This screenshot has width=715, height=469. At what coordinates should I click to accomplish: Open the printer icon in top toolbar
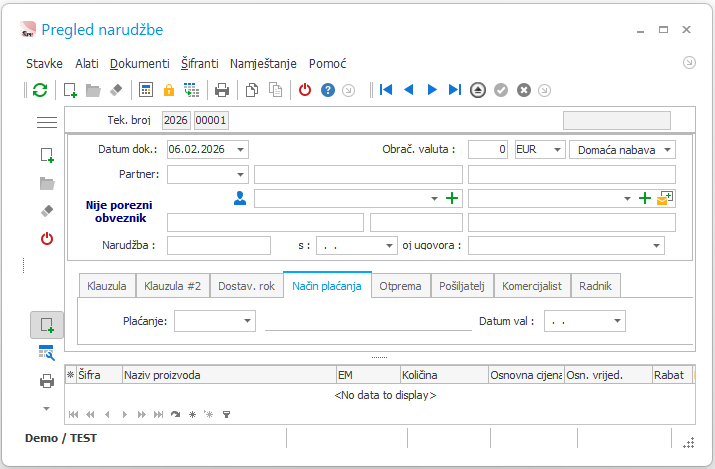(222, 90)
